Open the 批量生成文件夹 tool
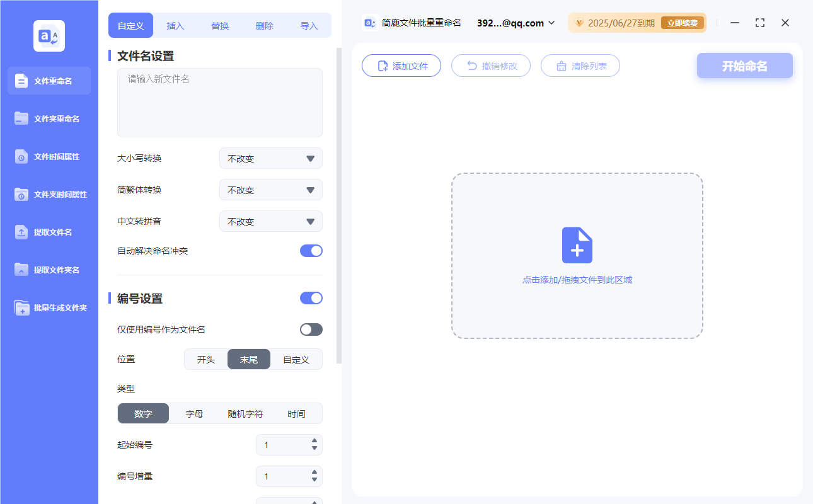 click(x=49, y=307)
